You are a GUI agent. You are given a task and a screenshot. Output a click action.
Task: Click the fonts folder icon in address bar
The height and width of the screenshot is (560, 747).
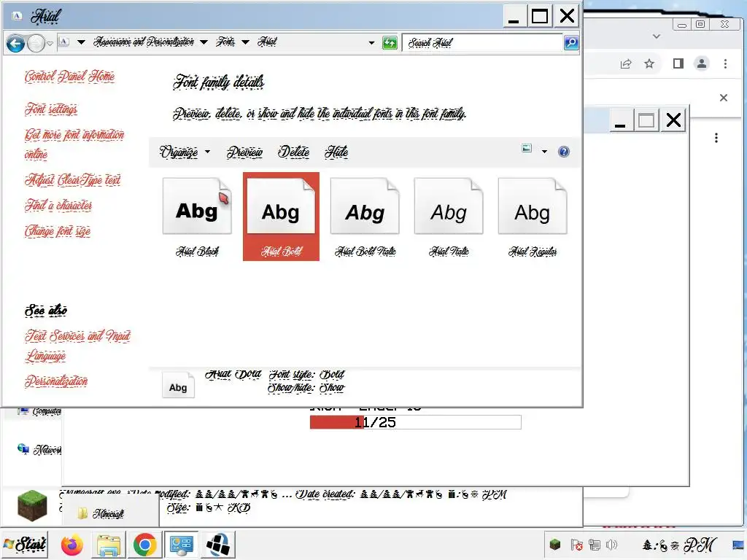[64, 42]
